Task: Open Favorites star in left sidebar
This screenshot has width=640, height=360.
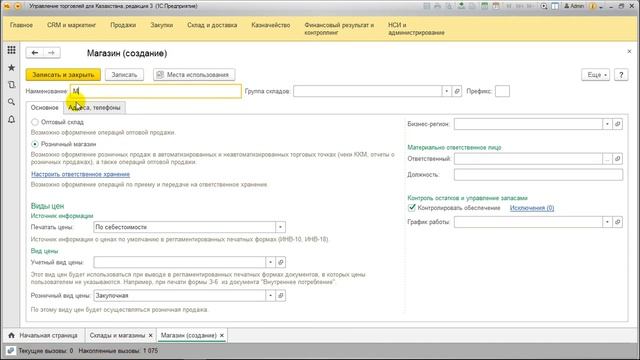Action: [11, 68]
